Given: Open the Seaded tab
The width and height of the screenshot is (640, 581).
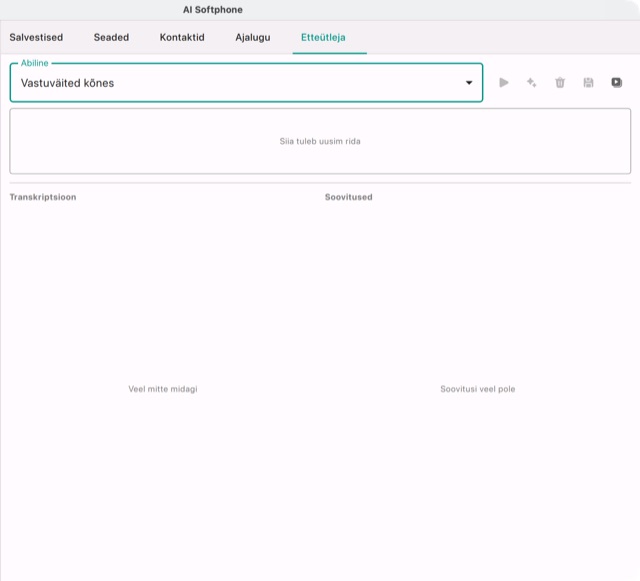Looking at the screenshot, I should (x=111, y=37).
